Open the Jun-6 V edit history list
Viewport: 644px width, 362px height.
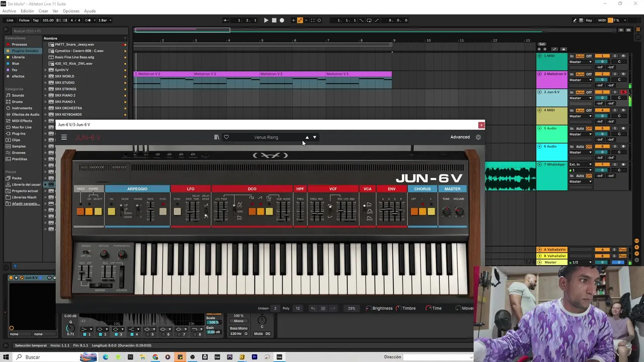tap(323, 308)
